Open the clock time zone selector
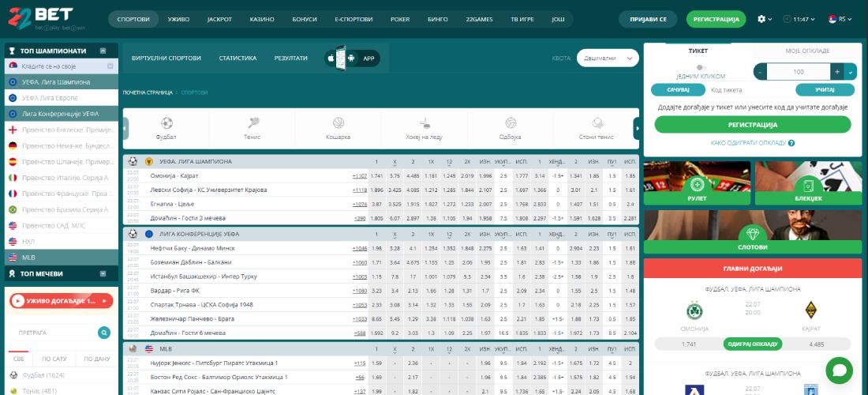This screenshot has height=395, width=868. [x=799, y=19]
